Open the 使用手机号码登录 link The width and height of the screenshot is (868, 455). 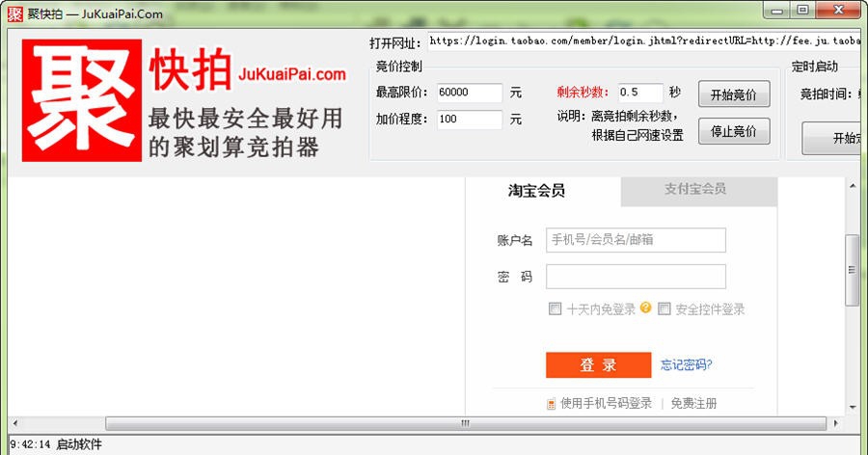coord(607,404)
